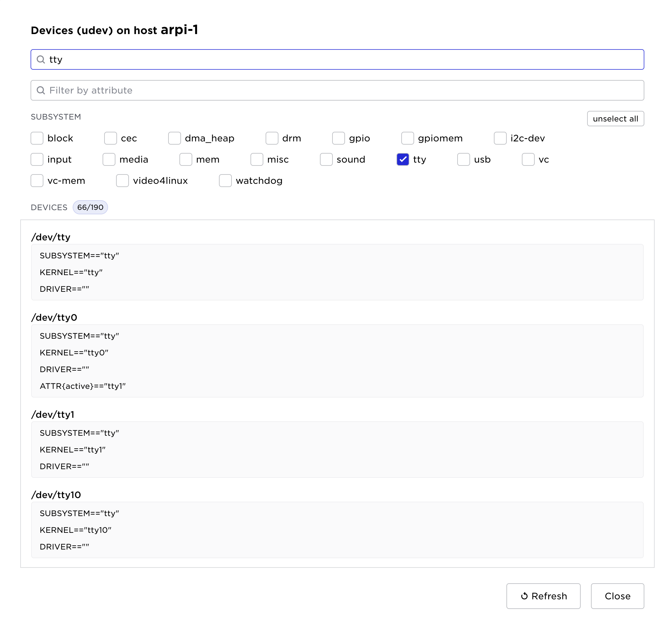Enable the video4linux subsystem checkbox
The image size is (672, 626).
tap(123, 181)
